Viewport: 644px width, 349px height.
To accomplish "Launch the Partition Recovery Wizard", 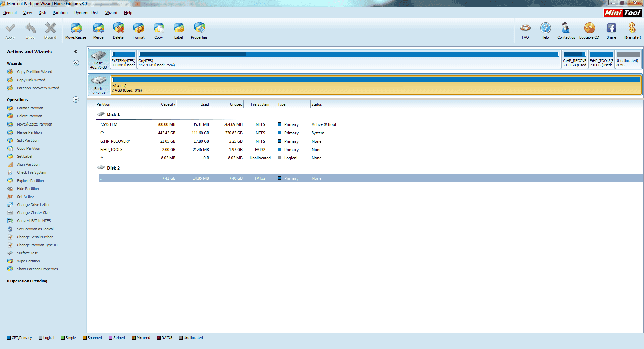I will (x=38, y=88).
